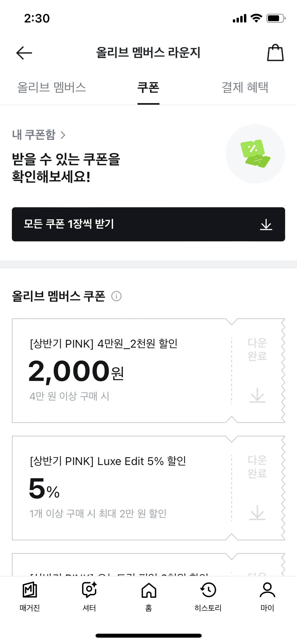Tap 다운 완료 label on 2,000원 coupon
The image size is (297, 644).
click(x=257, y=349)
